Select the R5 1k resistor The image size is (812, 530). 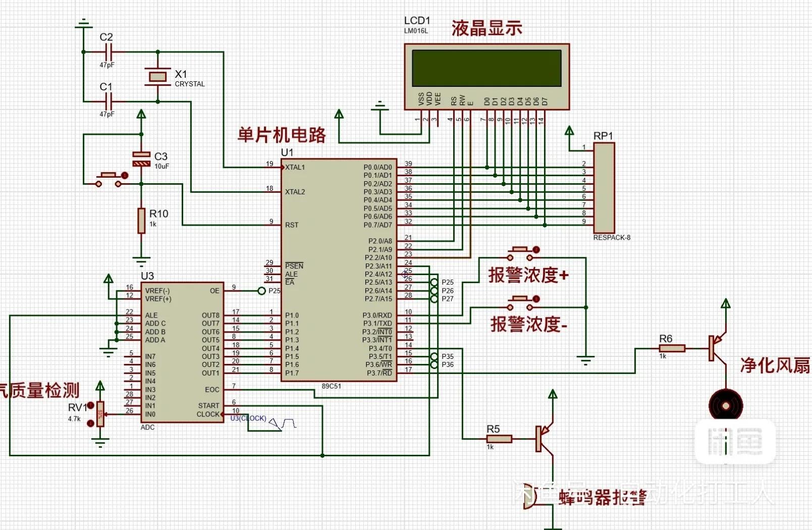499,439
